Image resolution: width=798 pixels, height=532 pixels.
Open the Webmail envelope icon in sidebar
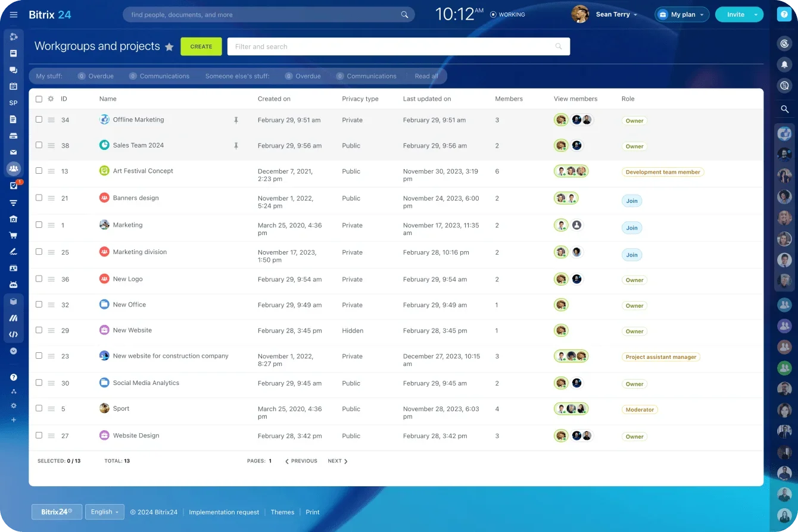[x=13, y=152]
